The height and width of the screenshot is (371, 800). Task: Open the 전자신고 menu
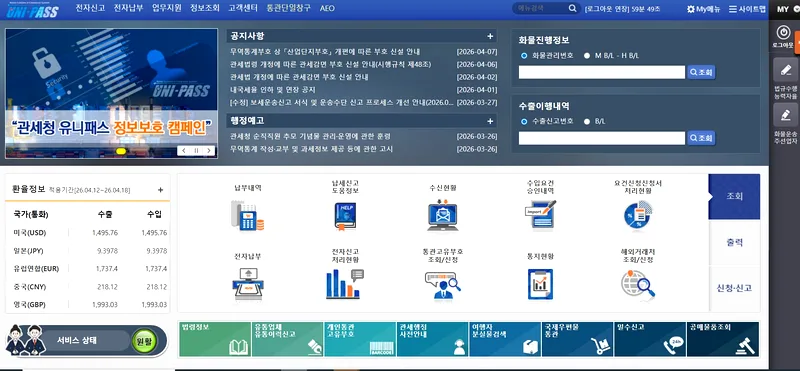click(90, 8)
